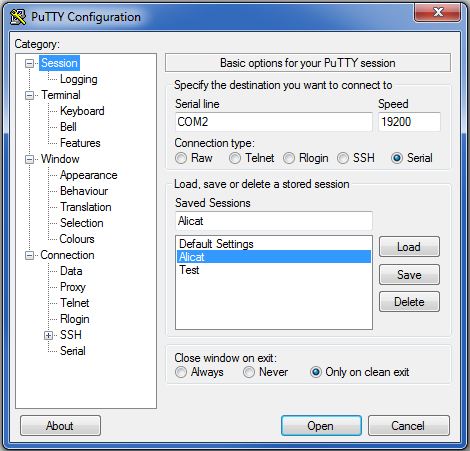The width and height of the screenshot is (470, 451).
Task: Open the Connection category
Action: click(68, 255)
